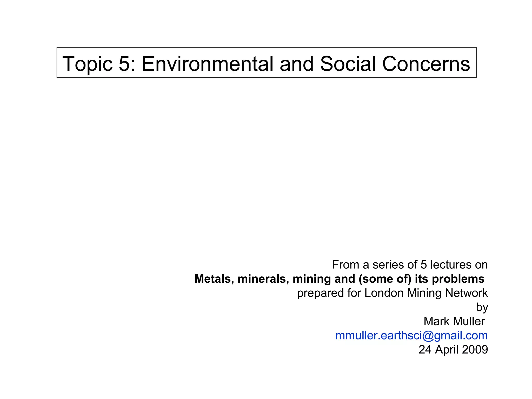532x399 pixels.
Task: Click the words "London Mining Network"
Action: point(426,293)
